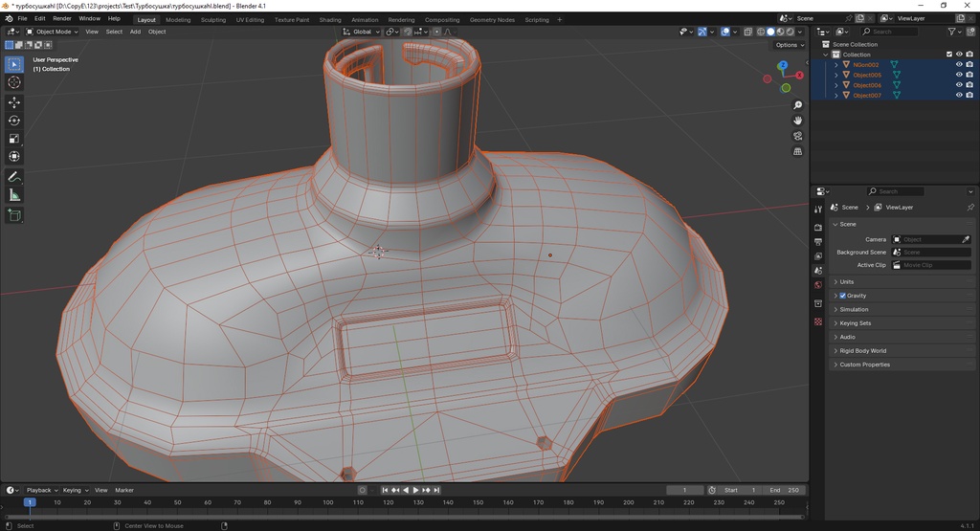Open the Texture properties tab
The height and width of the screenshot is (531, 980).
point(818,321)
